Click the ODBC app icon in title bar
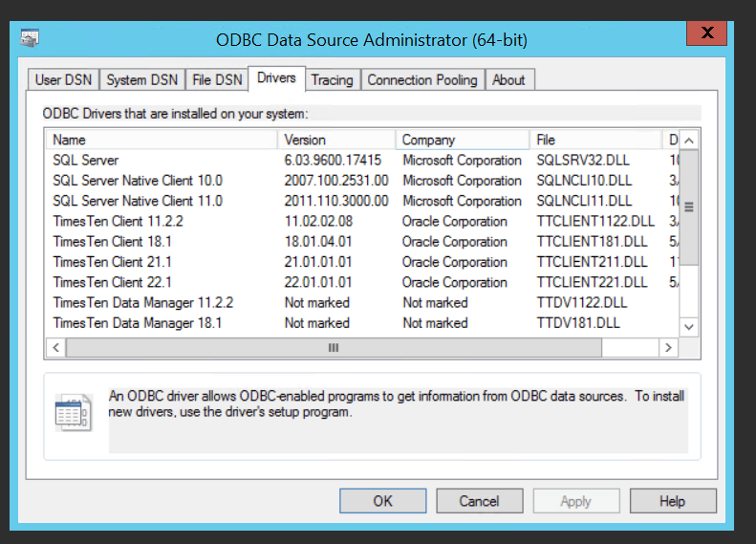Screen dimensions: 756x544 [30, 38]
